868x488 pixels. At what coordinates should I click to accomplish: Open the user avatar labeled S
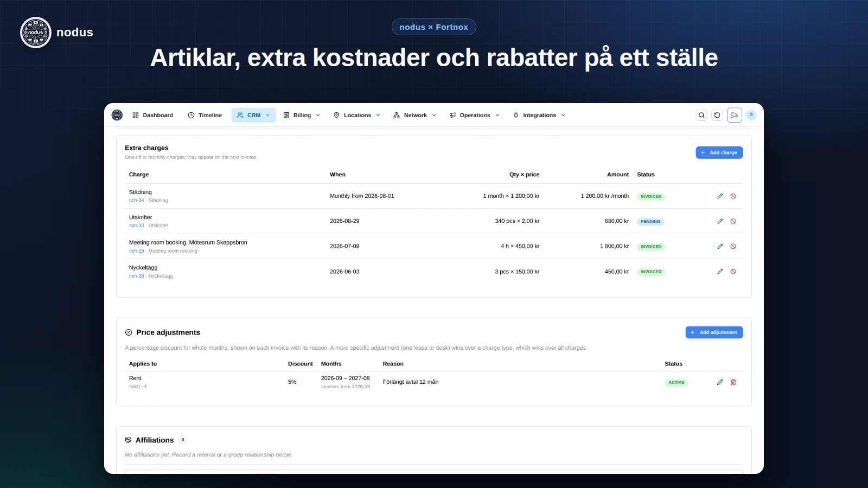coord(751,114)
